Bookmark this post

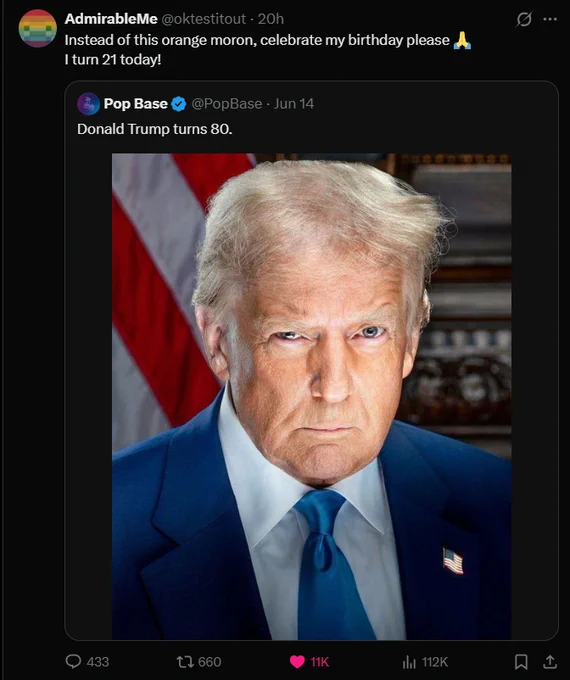point(521,662)
